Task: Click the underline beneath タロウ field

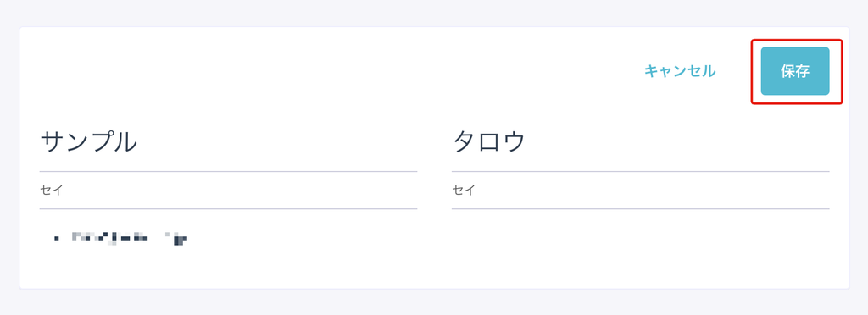Action: (x=641, y=171)
